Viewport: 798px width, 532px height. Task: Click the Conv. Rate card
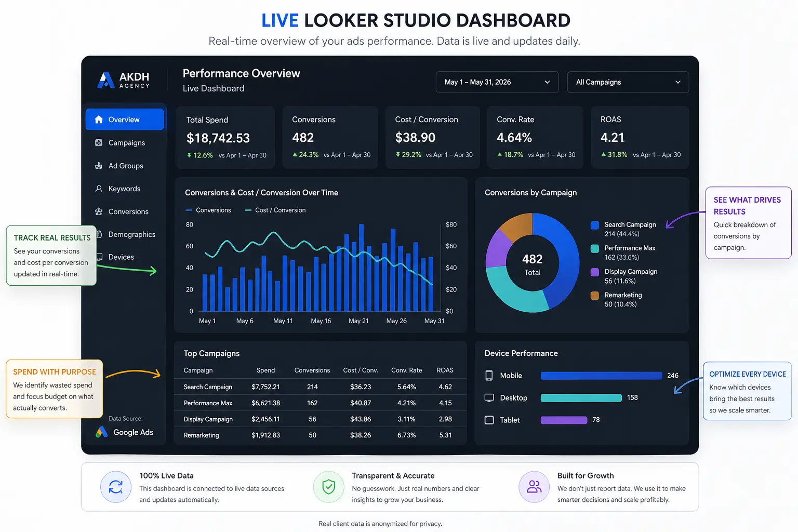pos(536,138)
